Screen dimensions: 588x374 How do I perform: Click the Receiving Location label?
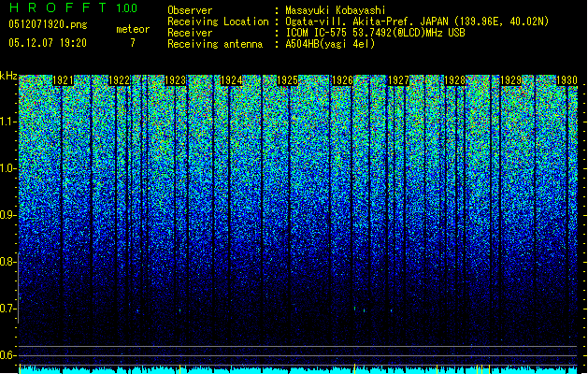coord(218,22)
